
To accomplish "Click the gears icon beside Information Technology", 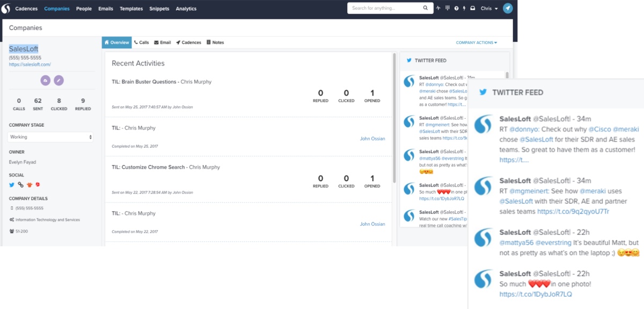I will pyautogui.click(x=12, y=220).
